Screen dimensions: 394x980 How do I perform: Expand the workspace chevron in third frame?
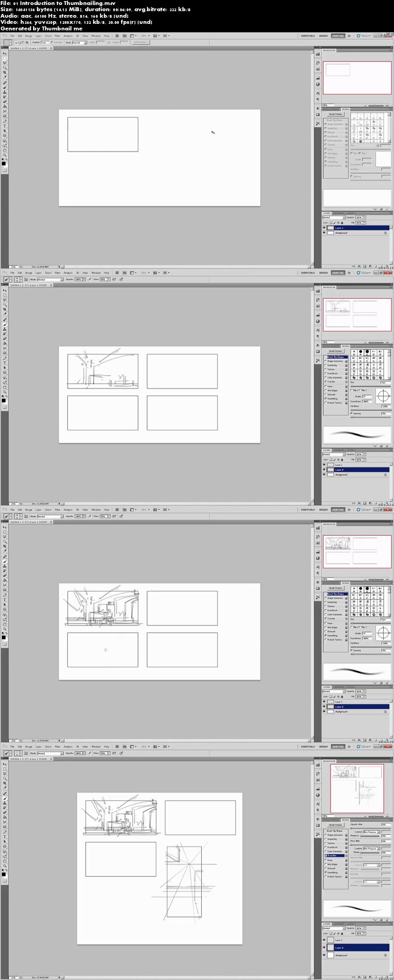[x=349, y=510]
